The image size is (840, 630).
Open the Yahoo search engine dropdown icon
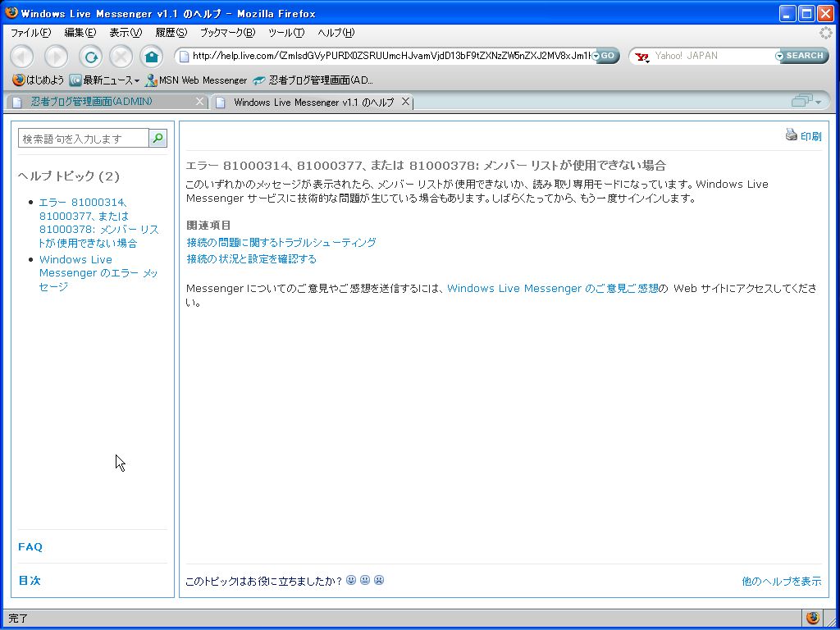click(x=641, y=57)
